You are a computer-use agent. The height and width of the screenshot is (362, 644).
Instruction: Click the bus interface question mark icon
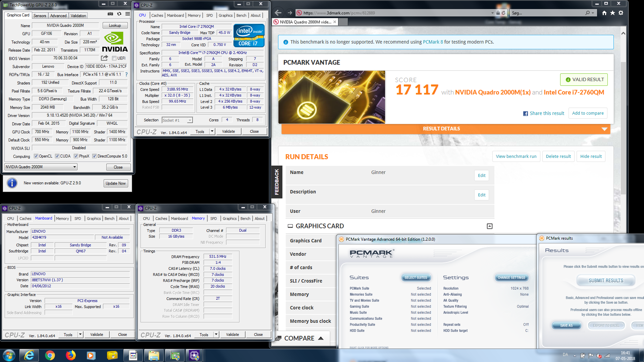[x=126, y=74]
